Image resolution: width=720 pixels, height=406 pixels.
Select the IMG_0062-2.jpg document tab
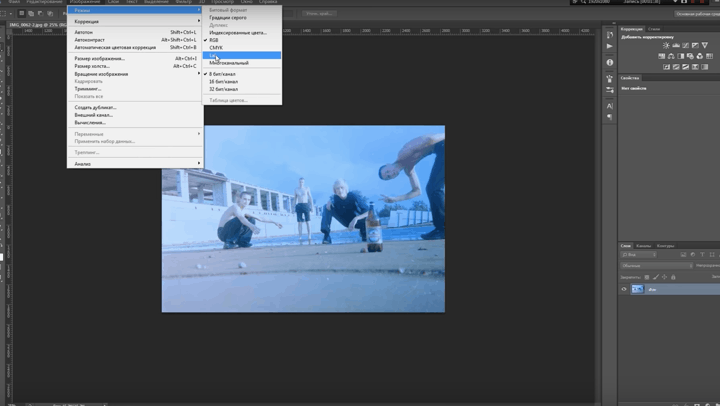(x=36, y=25)
